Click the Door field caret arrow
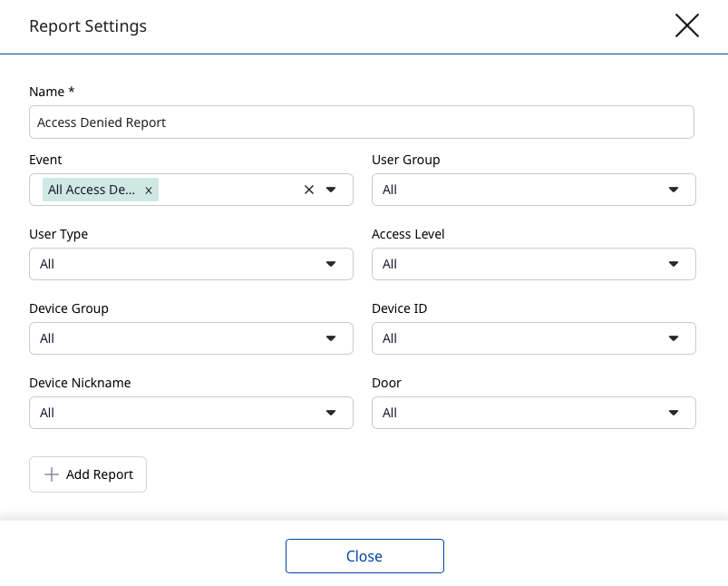This screenshot has height=586, width=728. point(673,413)
